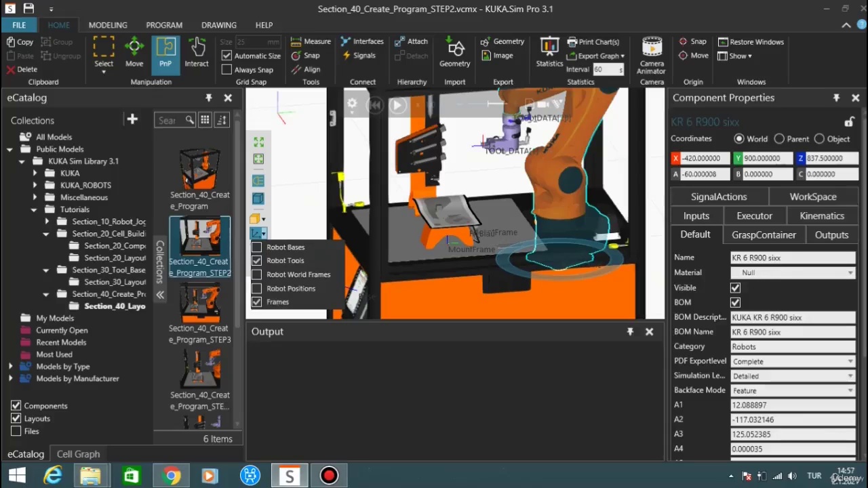The image size is (868, 488).
Task: Open the PROGRAM ribbon tab
Action: [164, 25]
